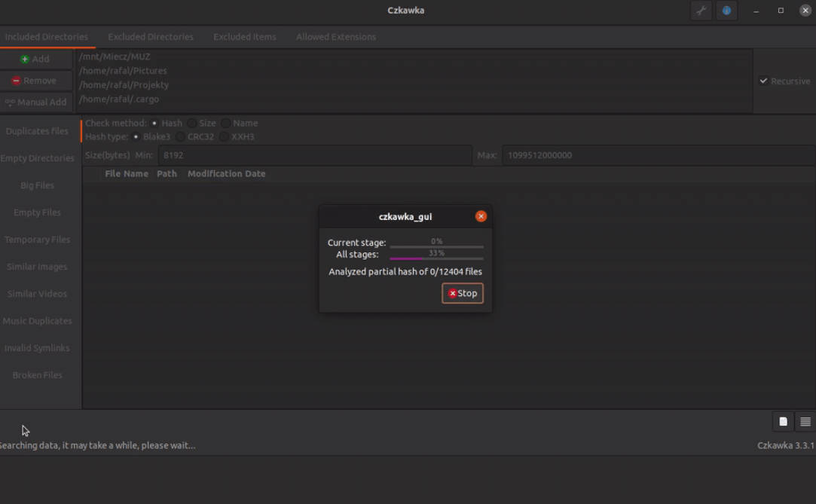816x504 pixels.
Task: Click the red minus Remove icon
Action: (x=16, y=81)
